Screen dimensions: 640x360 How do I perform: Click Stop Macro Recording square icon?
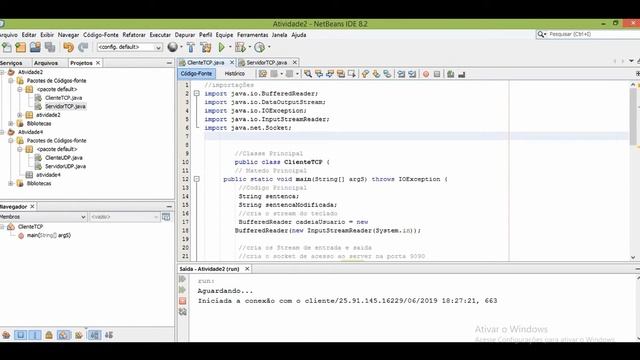pyautogui.click(x=437, y=74)
